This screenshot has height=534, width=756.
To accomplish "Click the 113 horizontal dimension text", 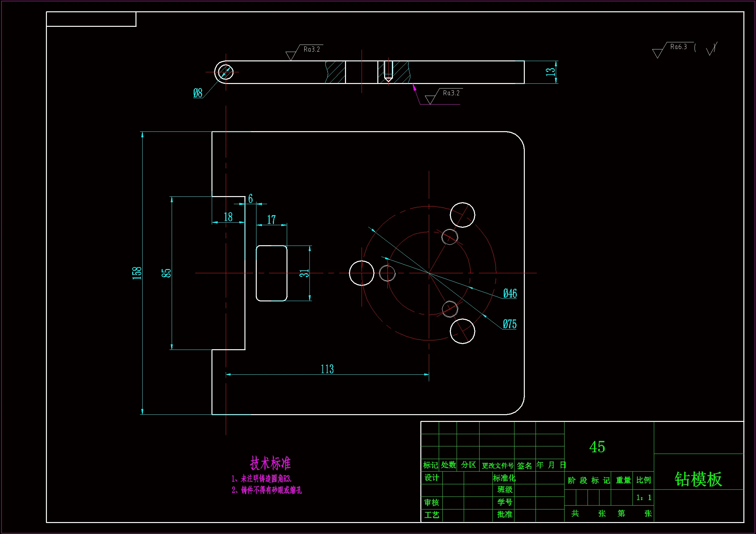I will (x=327, y=369).
